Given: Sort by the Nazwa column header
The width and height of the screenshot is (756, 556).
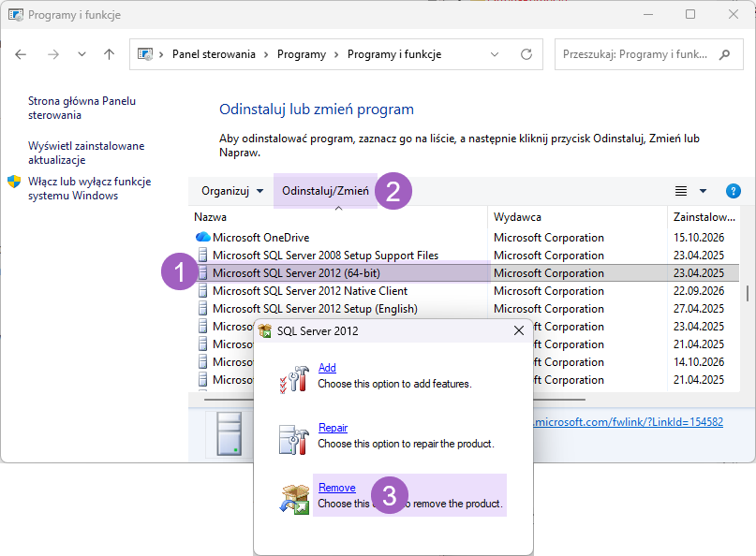Looking at the screenshot, I should click(210, 217).
